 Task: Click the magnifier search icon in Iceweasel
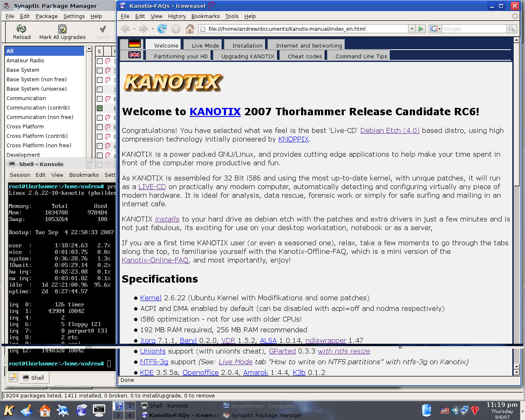pos(511,29)
